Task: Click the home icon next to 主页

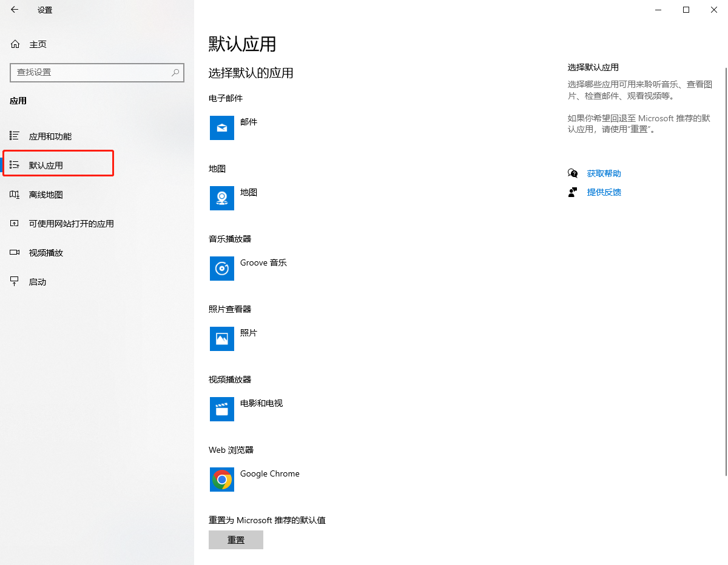Action: point(15,44)
